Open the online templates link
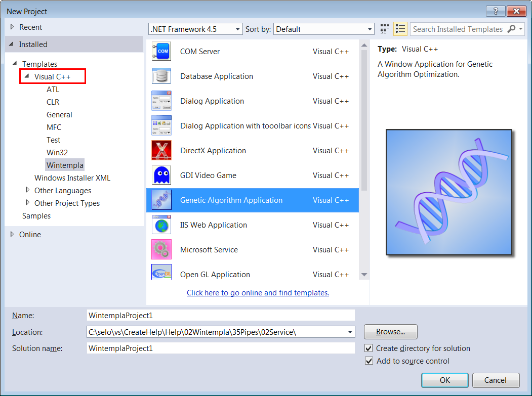Screen dimensions: 532x396 [x=258, y=293]
